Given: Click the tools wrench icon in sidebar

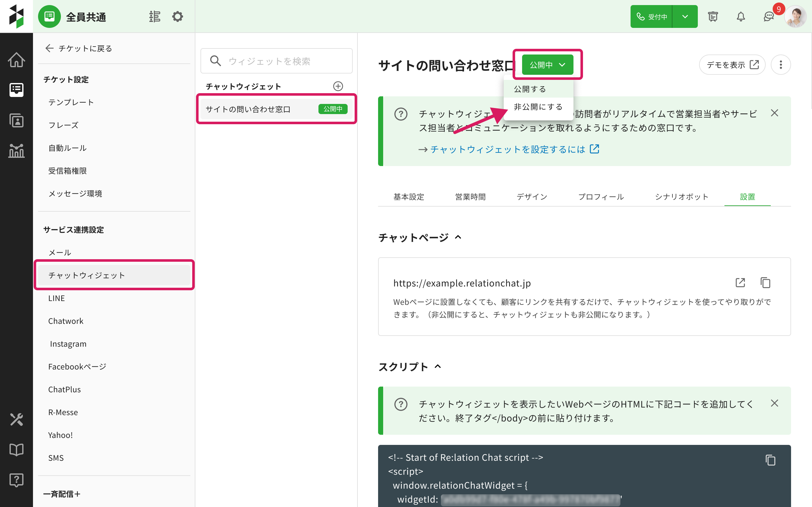Looking at the screenshot, I should 16,420.
